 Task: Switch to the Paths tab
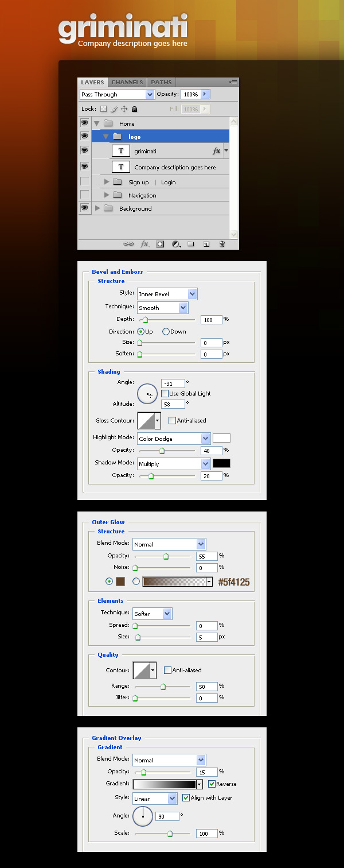[x=161, y=82]
